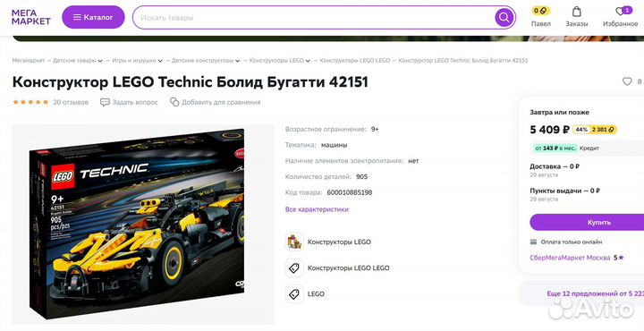Click the Возрастное ограничение 9+ value

(375, 130)
